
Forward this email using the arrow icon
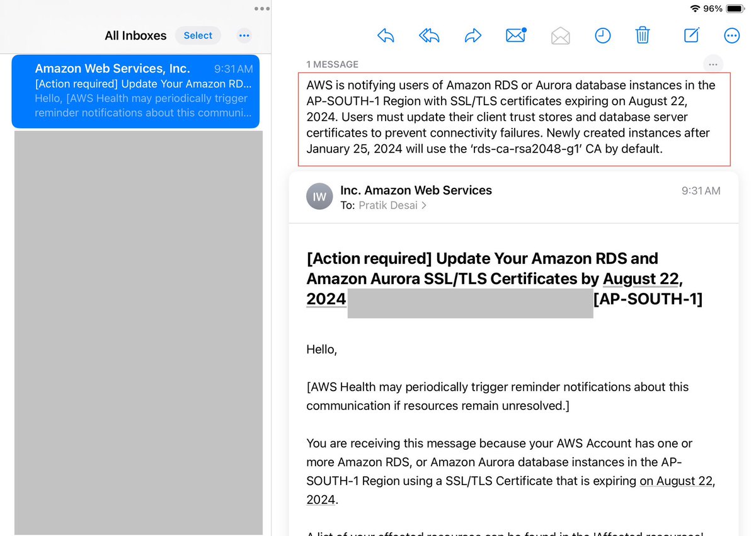tap(473, 36)
